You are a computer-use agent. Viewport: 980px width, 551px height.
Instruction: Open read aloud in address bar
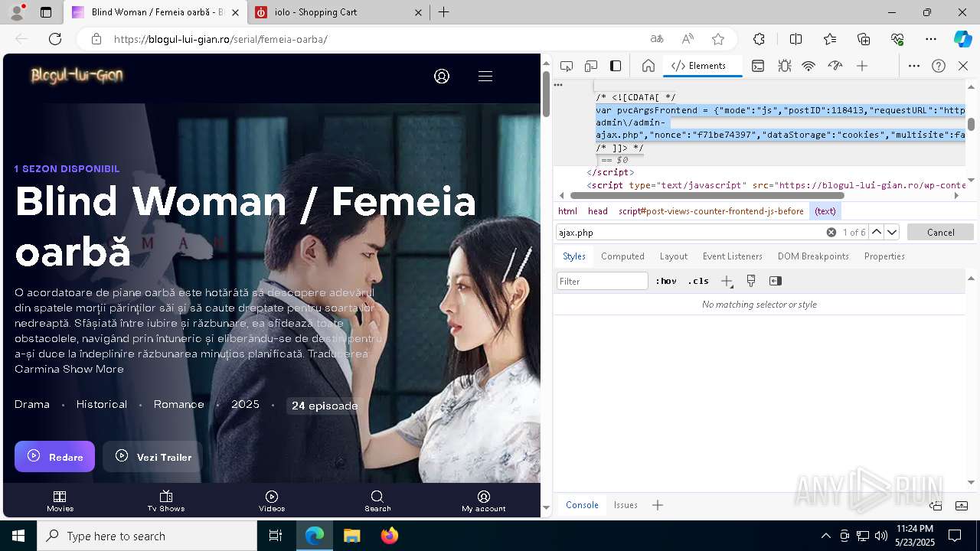click(688, 39)
